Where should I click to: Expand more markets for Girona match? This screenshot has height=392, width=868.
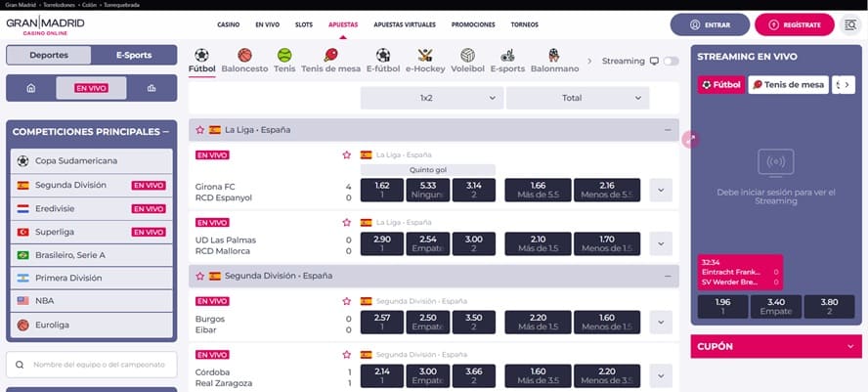[661, 191]
